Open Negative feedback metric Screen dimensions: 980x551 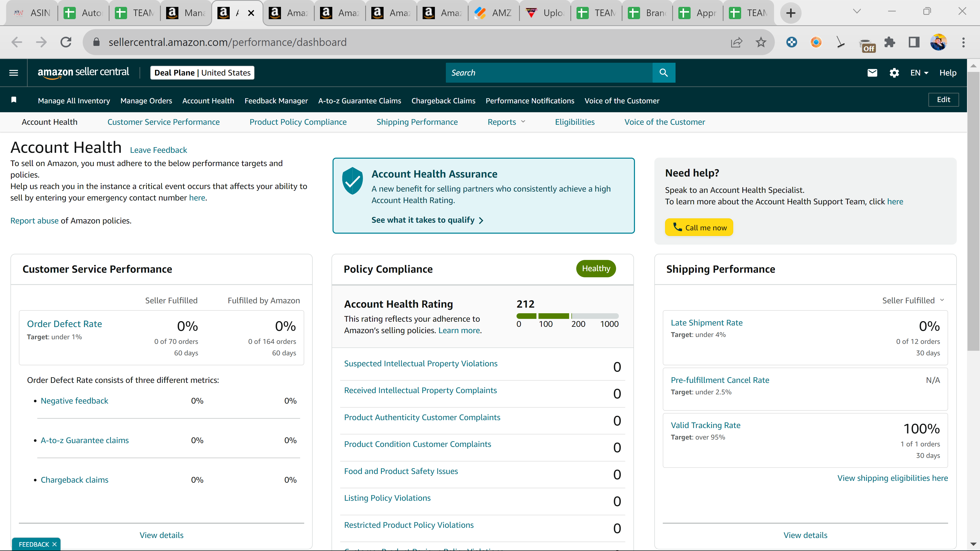pyautogui.click(x=74, y=401)
